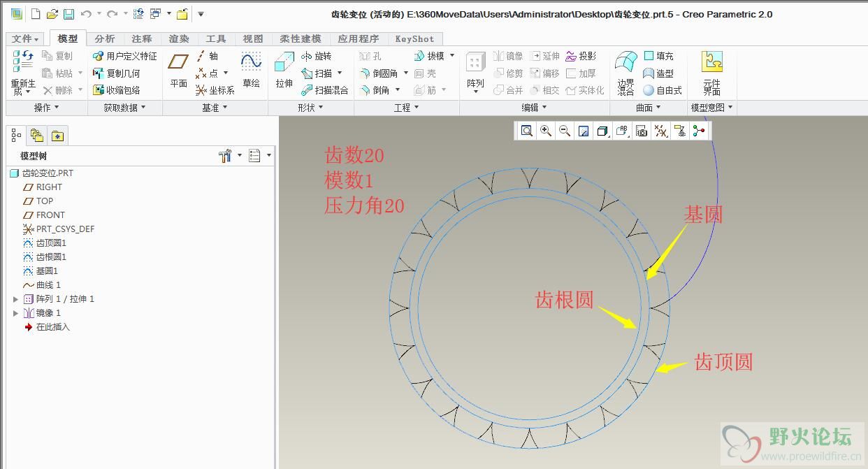Click the regenerate icon in quick access
868x469 pixels.
[x=138, y=13]
